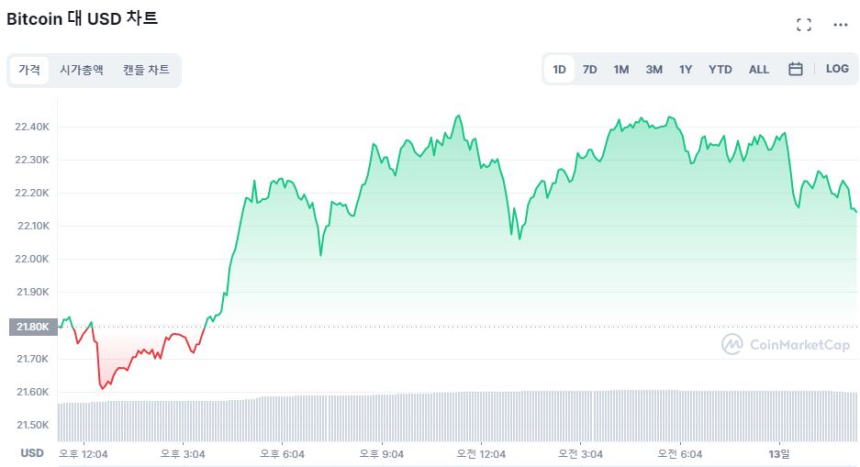Toggle the LOG scale button

[x=837, y=69]
